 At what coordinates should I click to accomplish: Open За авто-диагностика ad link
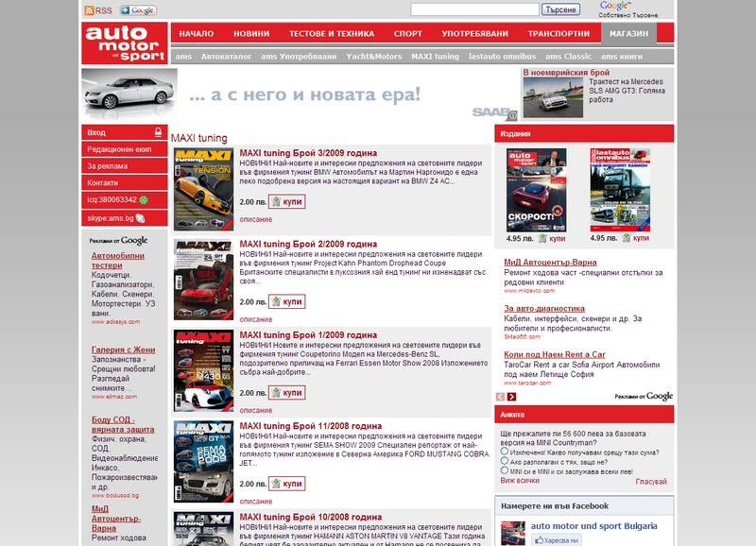pyautogui.click(x=544, y=308)
